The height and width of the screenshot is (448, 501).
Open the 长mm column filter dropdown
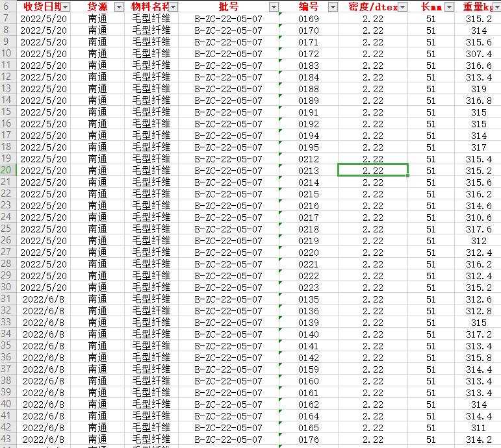click(x=449, y=7)
